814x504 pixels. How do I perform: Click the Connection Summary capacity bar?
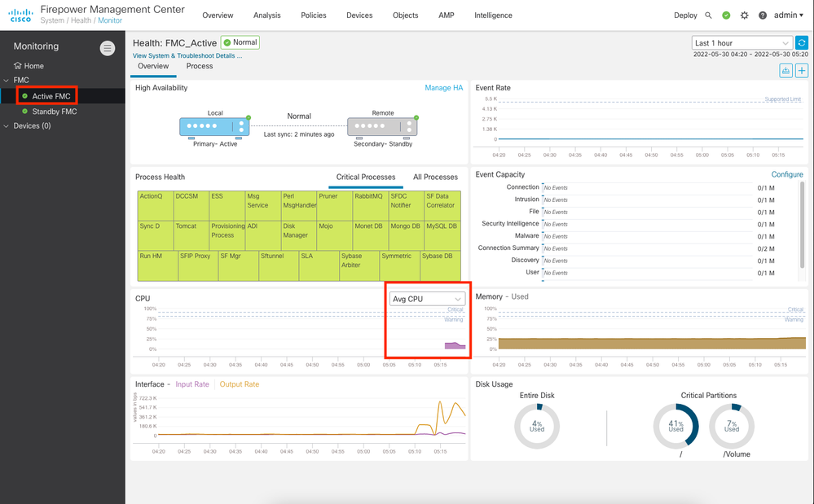coord(647,248)
